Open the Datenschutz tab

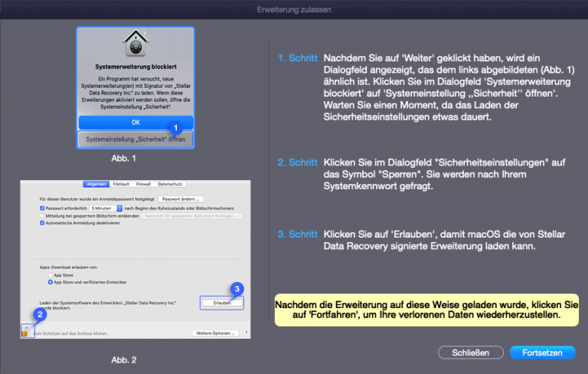[170, 185]
